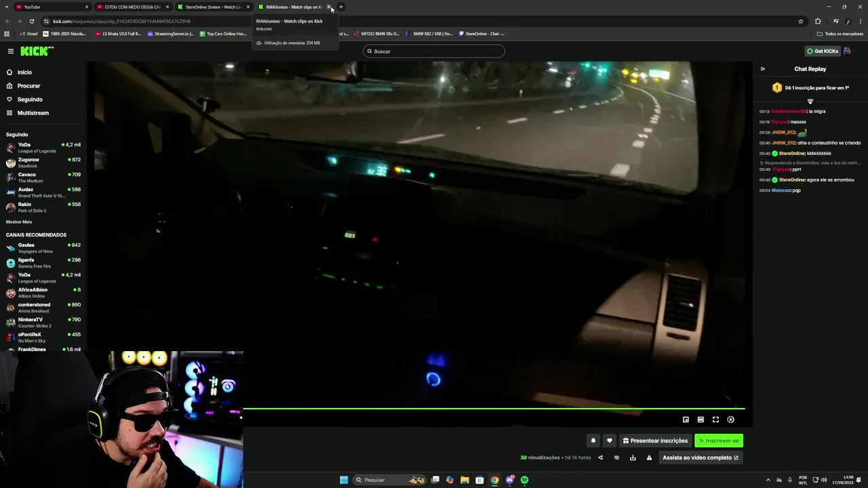Screen dimensions: 868x488
Task: Click StereOnline username in chat kkkkkkkkkk message
Action: 792,153
